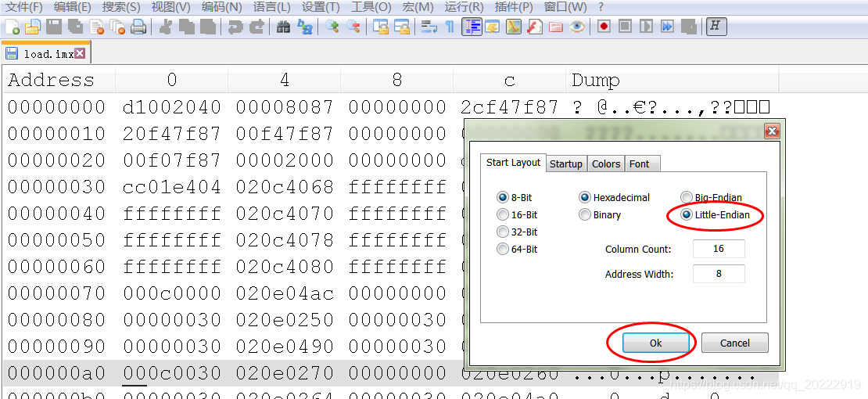Screen dimensions: 868x399
Task: Open the 文件(F) menu
Action: coord(23,7)
